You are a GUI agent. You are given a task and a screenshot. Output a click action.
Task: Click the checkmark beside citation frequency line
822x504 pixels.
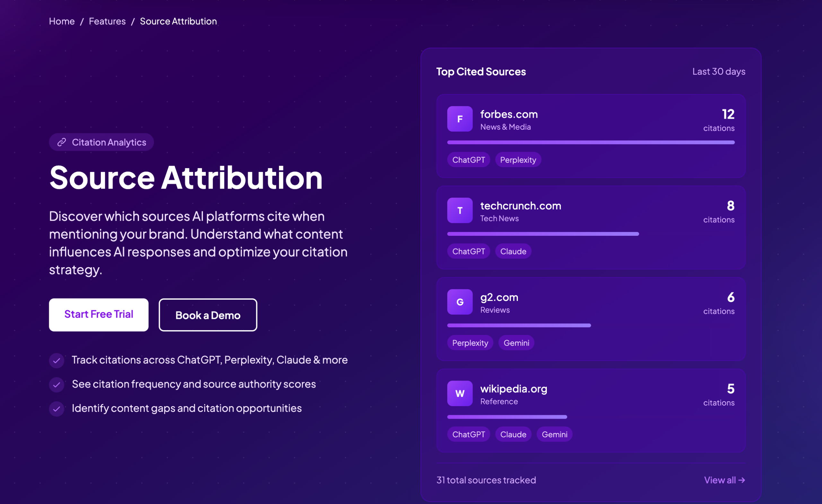[57, 385]
